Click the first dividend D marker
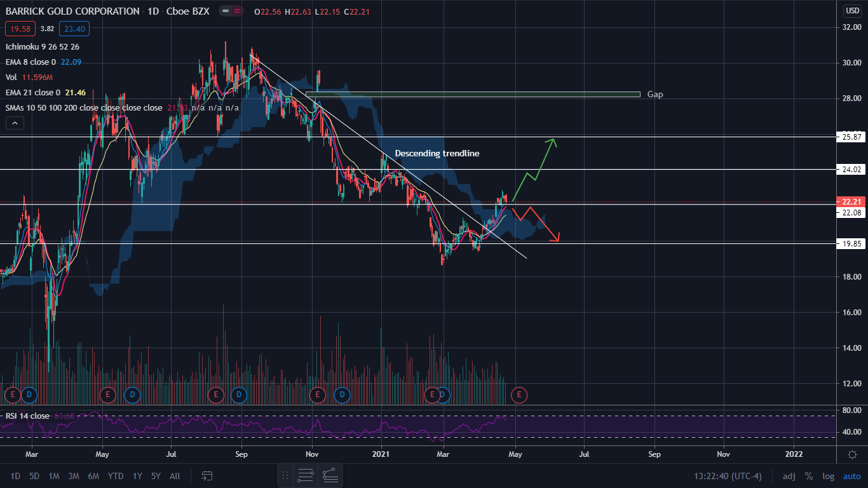Screen dimensions: 868x488 [29, 395]
